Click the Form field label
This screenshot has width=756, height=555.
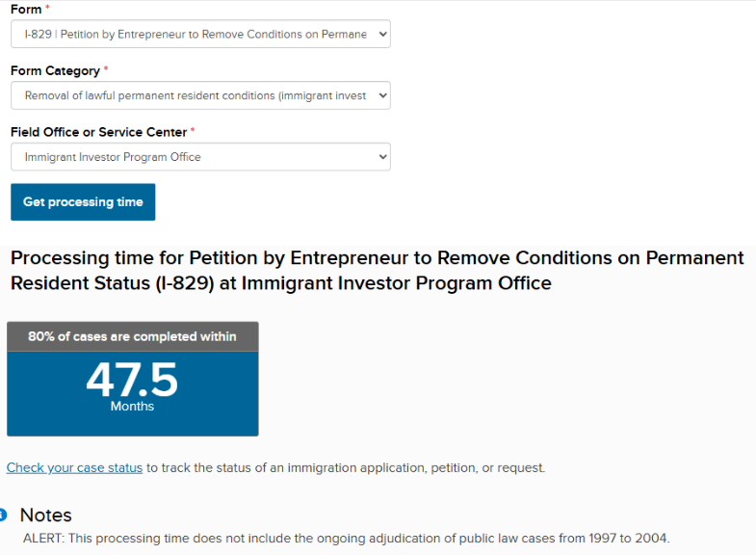26,9
